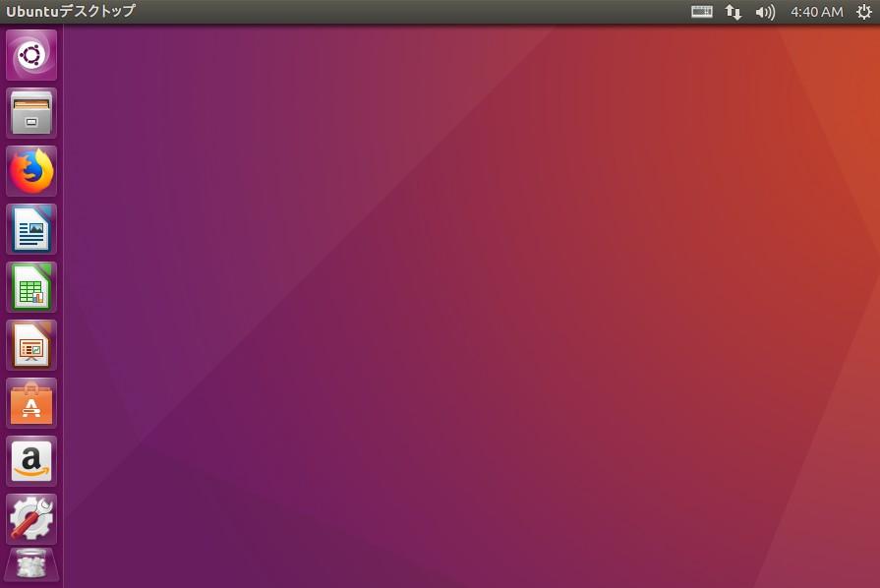Click the launcher space below the Trash icon
880x588 pixels.
click(x=31, y=584)
